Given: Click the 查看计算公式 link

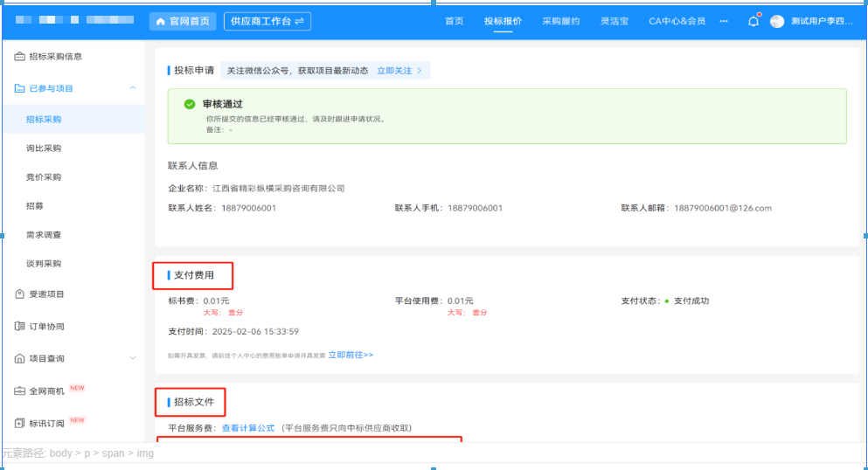Looking at the screenshot, I should point(248,428).
